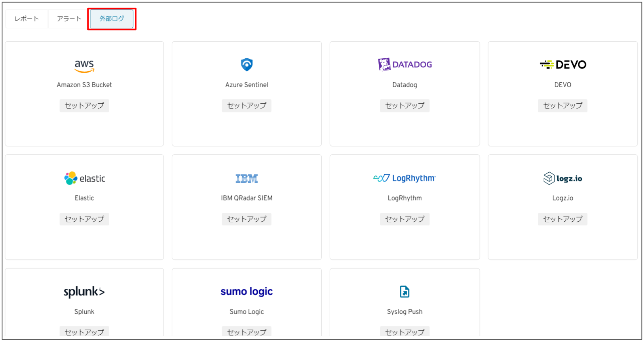Screen dimensions: 644x341
Task: Click the Azure Sentinel shield icon
Action: [x=247, y=65]
